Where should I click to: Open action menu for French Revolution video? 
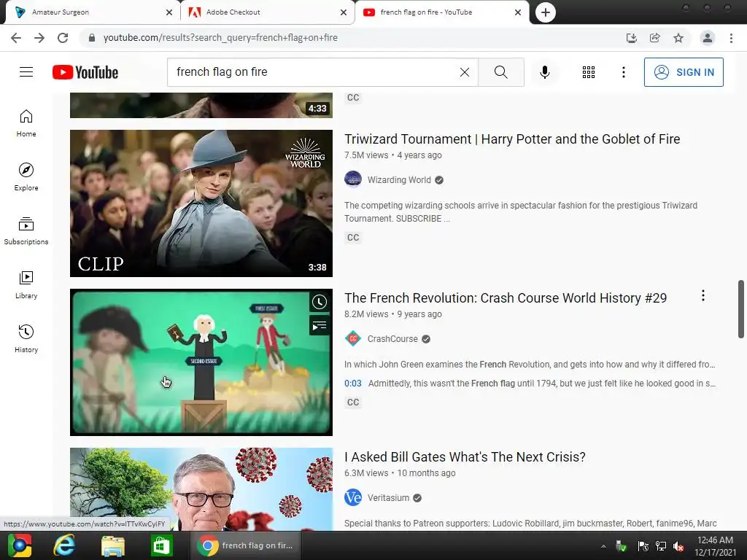pos(703,296)
